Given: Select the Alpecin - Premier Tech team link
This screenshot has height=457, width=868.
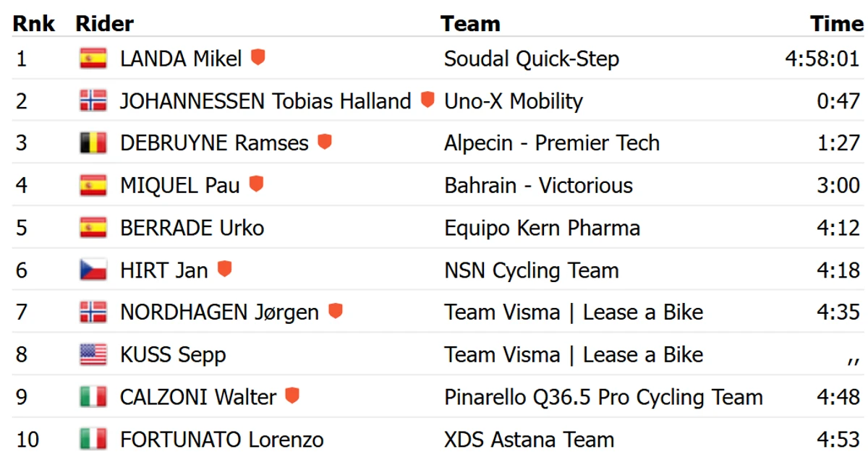Looking at the screenshot, I should click(x=552, y=143).
